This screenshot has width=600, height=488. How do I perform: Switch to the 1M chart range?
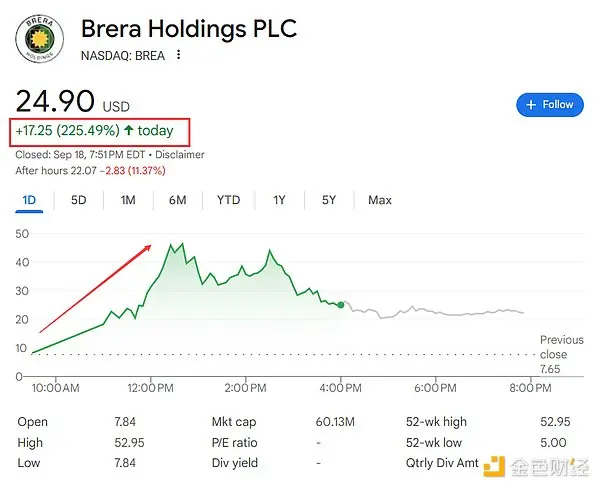128,200
